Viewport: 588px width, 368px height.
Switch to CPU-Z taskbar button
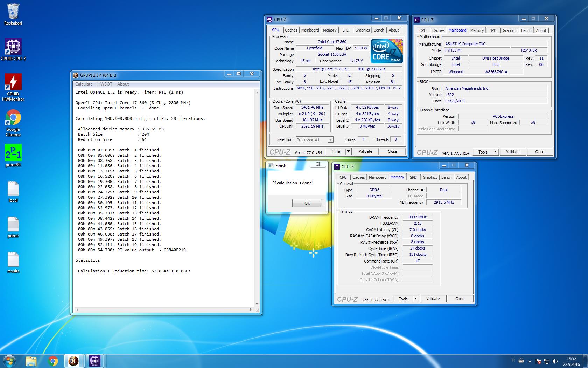click(94, 361)
